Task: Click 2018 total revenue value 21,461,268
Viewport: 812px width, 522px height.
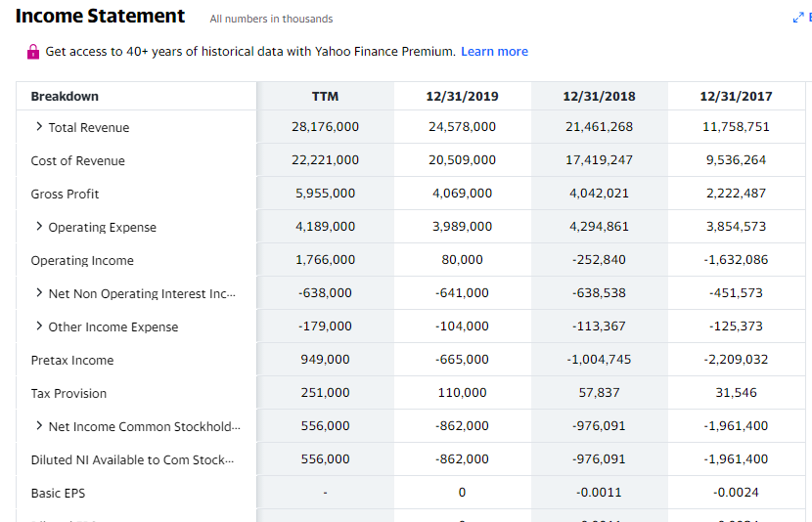Action: coord(599,127)
